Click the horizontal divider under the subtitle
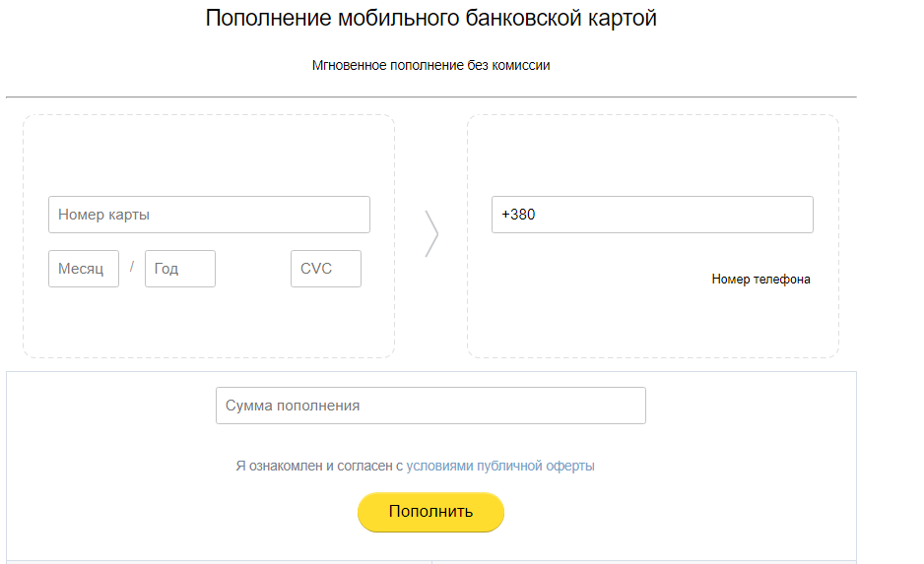The image size is (924, 564). click(430, 97)
